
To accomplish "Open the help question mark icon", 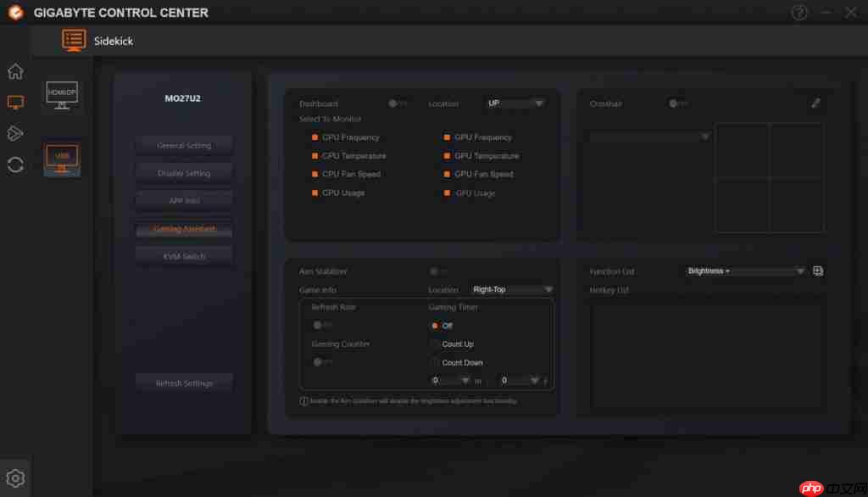I will (798, 12).
